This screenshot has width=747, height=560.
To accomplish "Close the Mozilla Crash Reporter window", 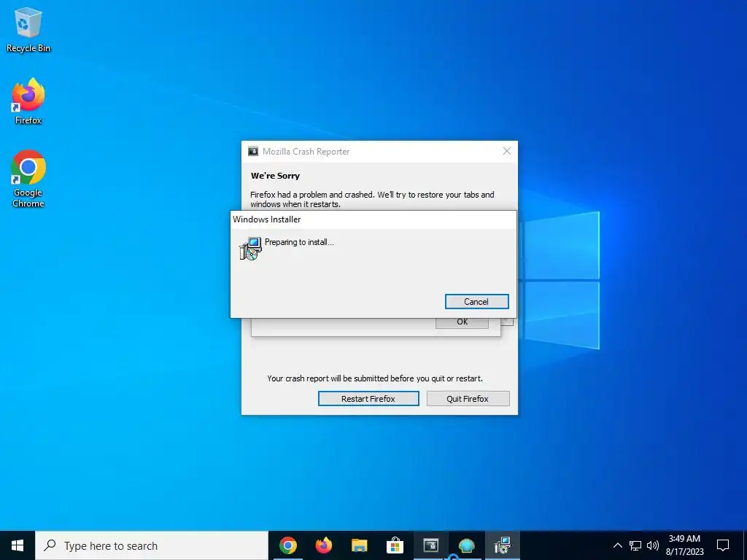I will (x=507, y=151).
